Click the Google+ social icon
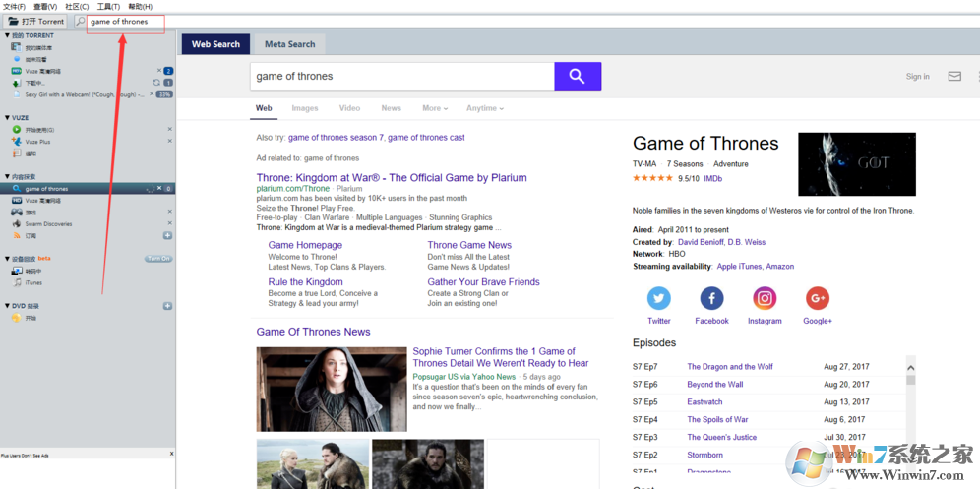Screen dimensions: 980x489 pos(817,299)
